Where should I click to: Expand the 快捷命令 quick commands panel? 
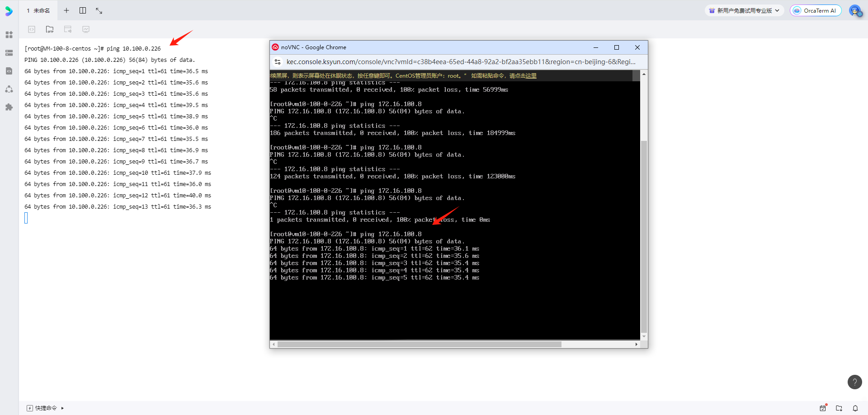(45, 408)
